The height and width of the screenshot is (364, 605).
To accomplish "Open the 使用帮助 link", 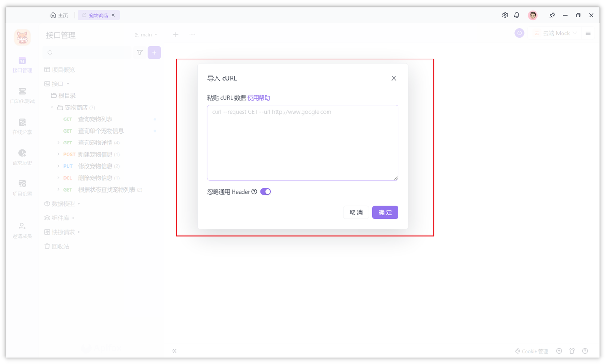I will click(x=259, y=98).
